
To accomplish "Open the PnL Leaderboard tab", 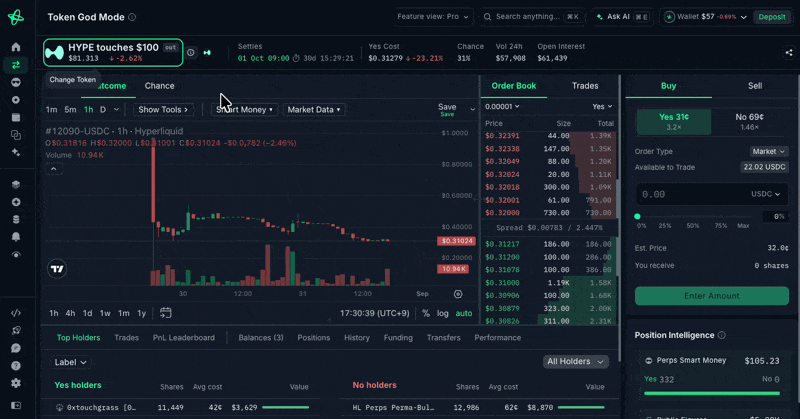I will pos(184,338).
